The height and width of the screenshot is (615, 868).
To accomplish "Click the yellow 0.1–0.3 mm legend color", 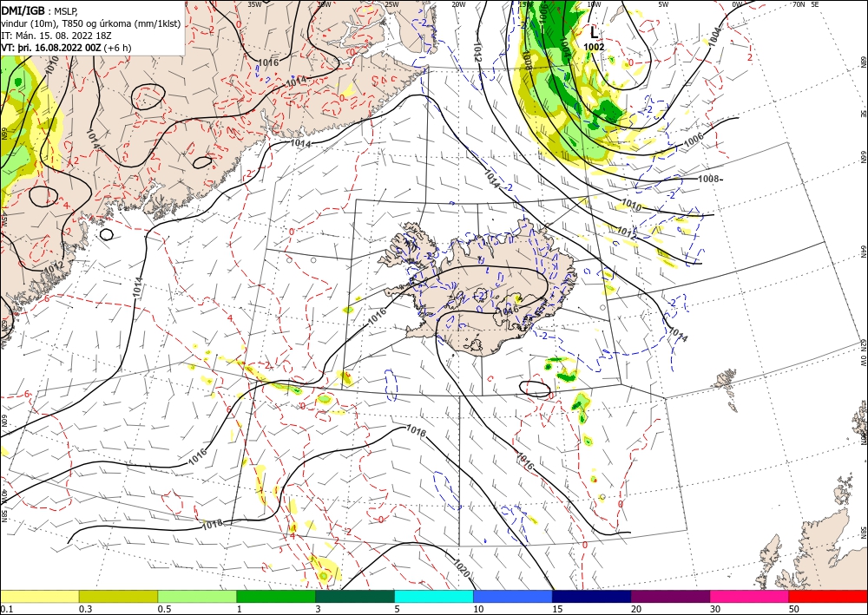I will coord(40,596).
